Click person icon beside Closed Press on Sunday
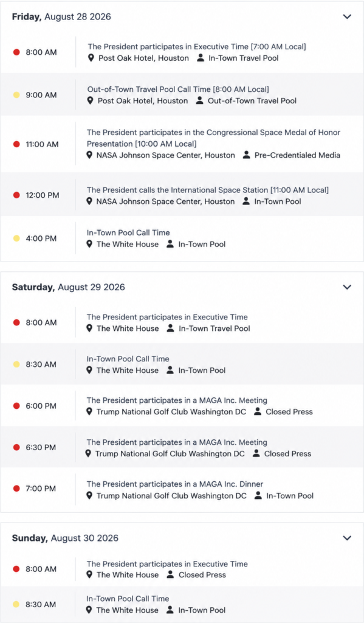Image resolution: width=364 pixels, height=623 pixels. [x=170, y=574]
